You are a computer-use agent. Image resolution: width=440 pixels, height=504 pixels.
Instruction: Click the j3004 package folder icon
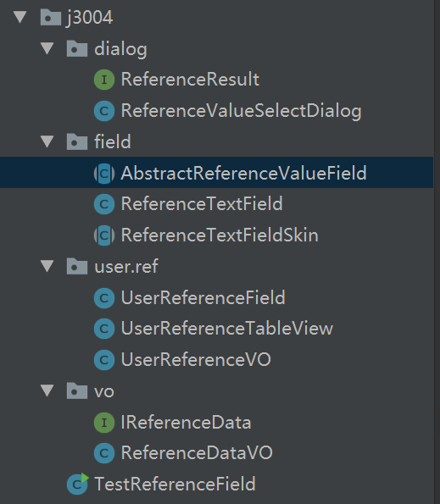click(51, 17)
